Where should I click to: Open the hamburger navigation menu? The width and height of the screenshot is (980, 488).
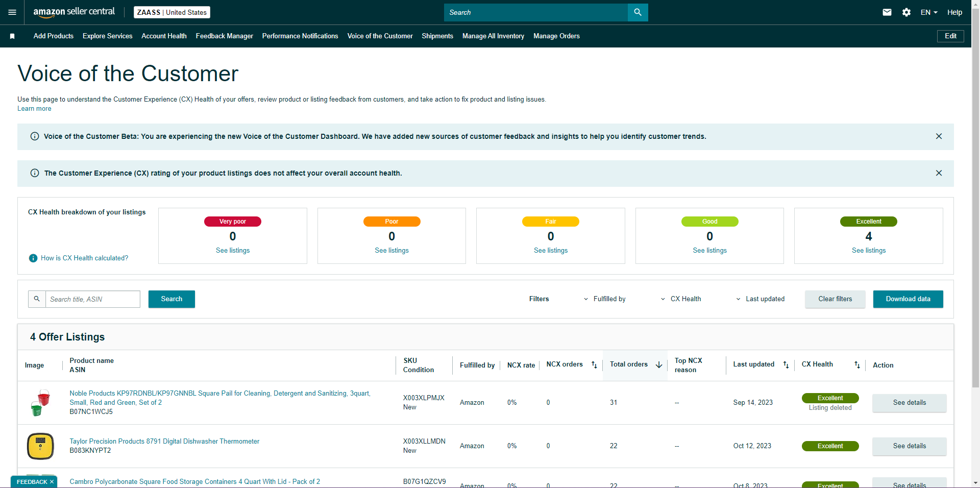(12, 12)
